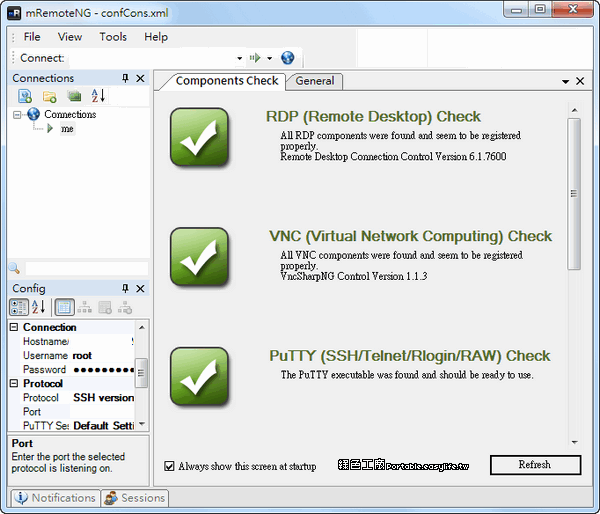
Task: Open the protocol dropdown next to connect arrow
Action: click(x=269, y=58)
